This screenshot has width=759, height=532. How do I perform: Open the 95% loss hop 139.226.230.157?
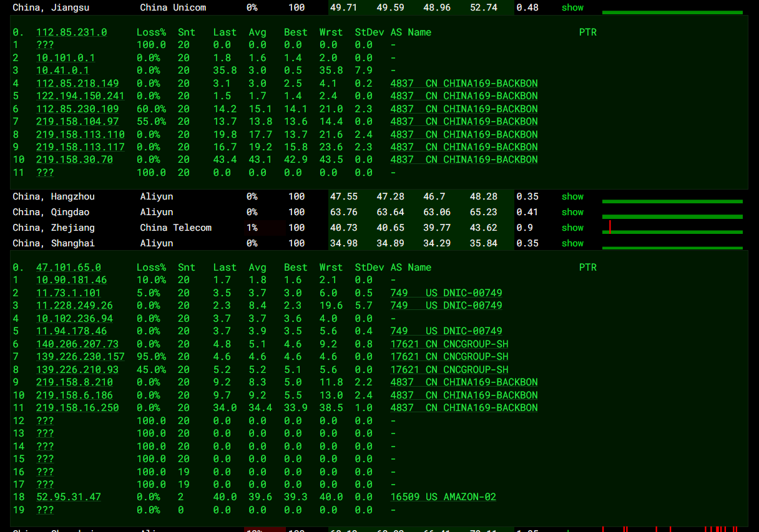coord(80,357)
